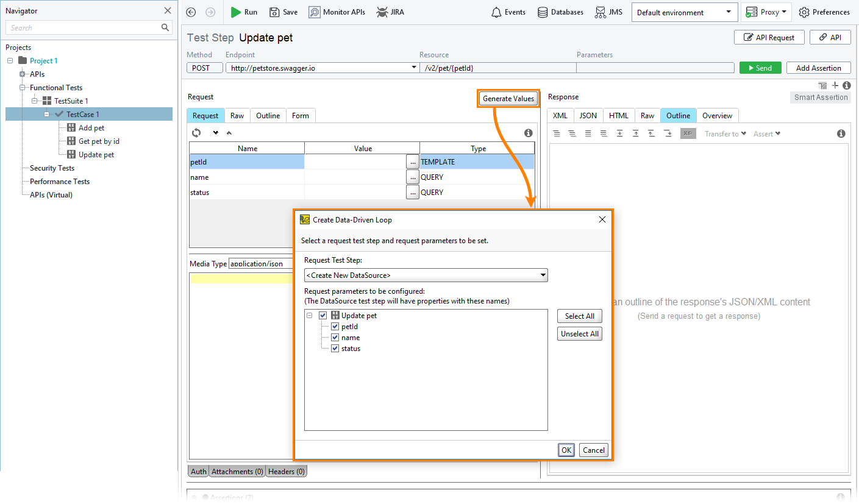
Task: Click Unselect All in the dialog
Action: [580, 334]
